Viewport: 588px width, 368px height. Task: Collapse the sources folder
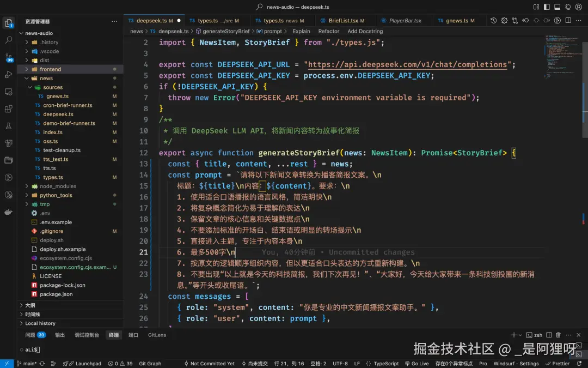tap(30, 87)
